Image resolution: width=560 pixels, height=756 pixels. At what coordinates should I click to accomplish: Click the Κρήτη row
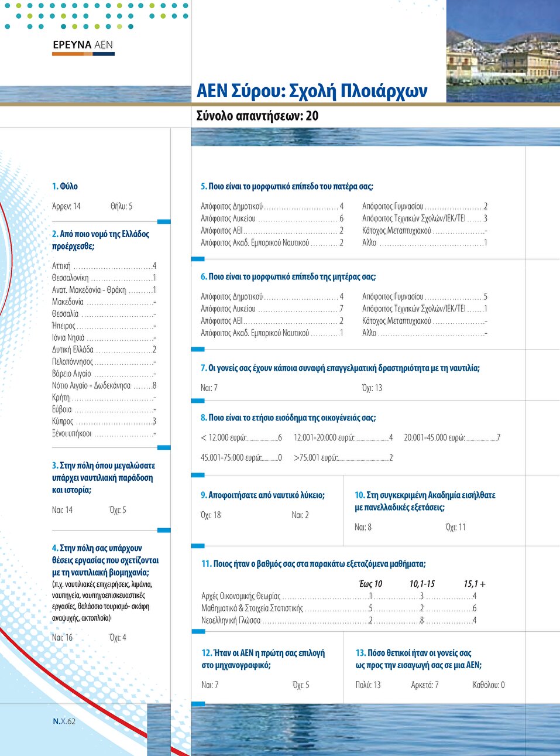(104, 398)
